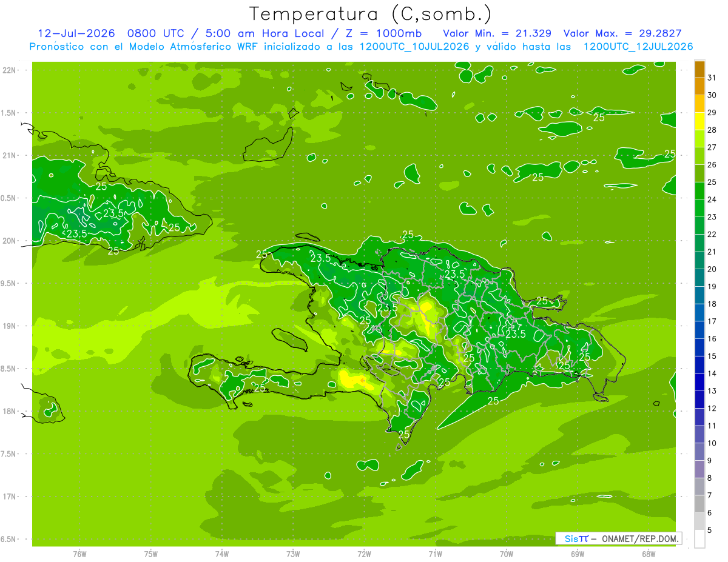This screenshot has width=728, height=562.
Task: Click the "1.5N" latitude label
Action: pyautogui.click(x=9, y=113)
